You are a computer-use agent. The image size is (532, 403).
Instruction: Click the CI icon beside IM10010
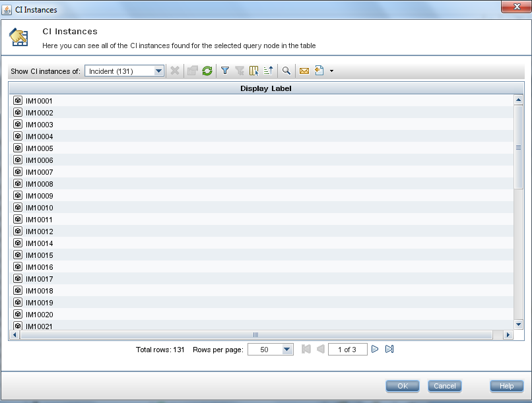pos(18,207)
